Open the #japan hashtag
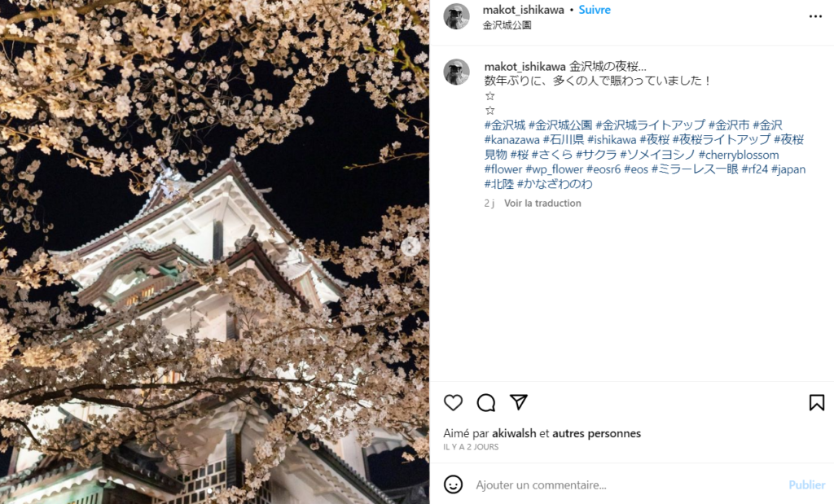Viewport: 834px width, 504px height. pyautogui.click(x=788, y=169)
